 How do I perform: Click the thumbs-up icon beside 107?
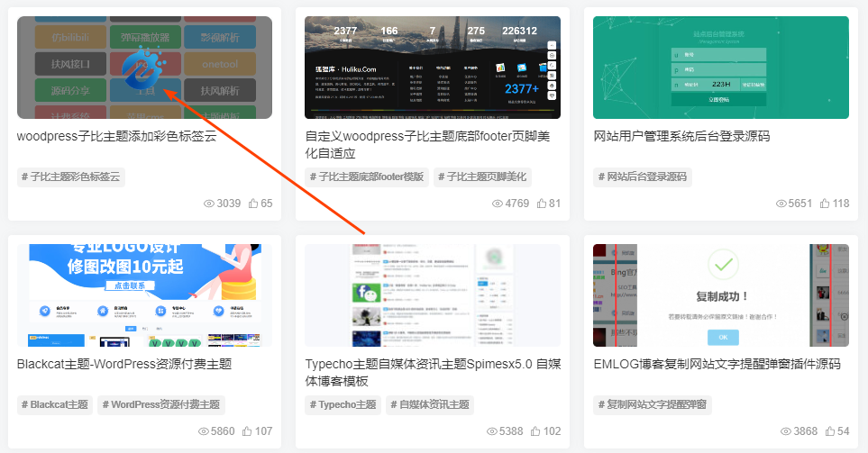click(x=247, y=431)
